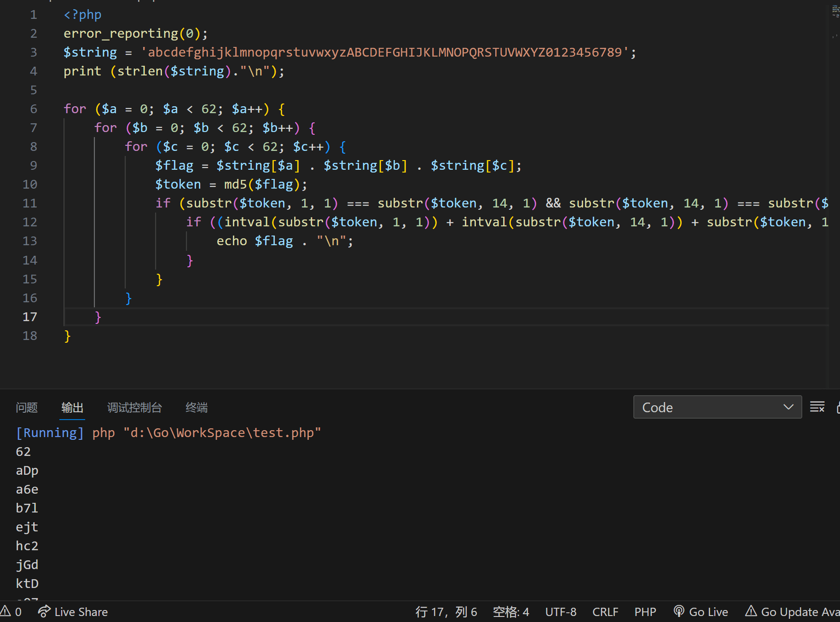Switch to the 问题 tab
This screenshot has height=622, width=840.
(x=27, y=408)
